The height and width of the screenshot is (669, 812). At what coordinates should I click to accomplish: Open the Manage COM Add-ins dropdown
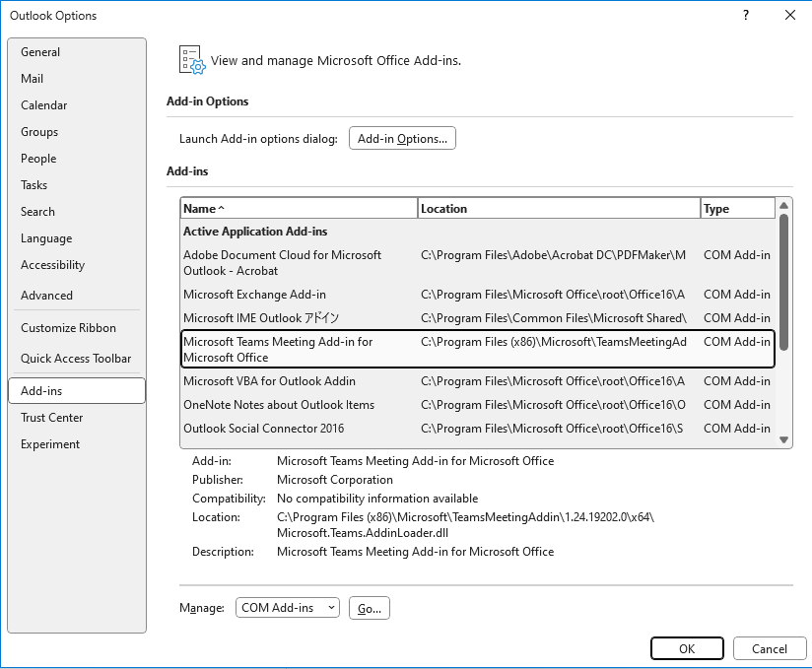[288, 607]
